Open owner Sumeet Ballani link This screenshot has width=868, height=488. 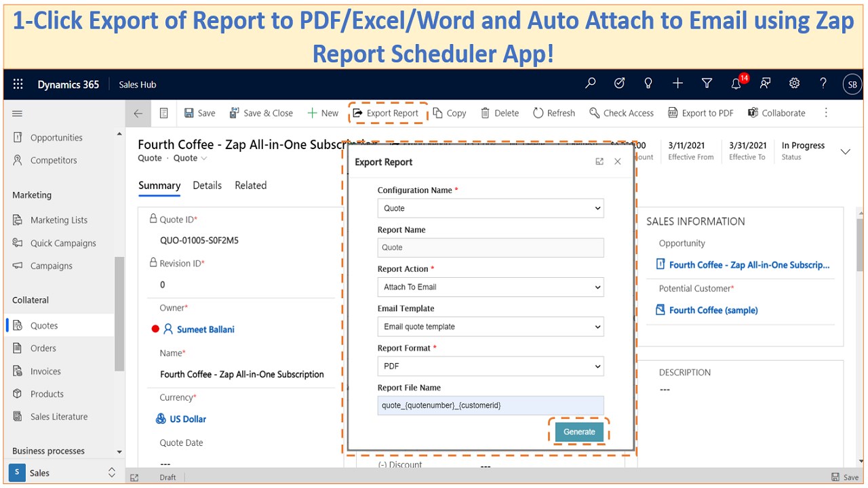(x=205, y=329)
